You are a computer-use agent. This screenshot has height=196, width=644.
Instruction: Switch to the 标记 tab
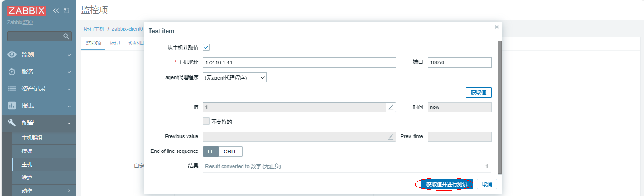click(x=115, y=43)
